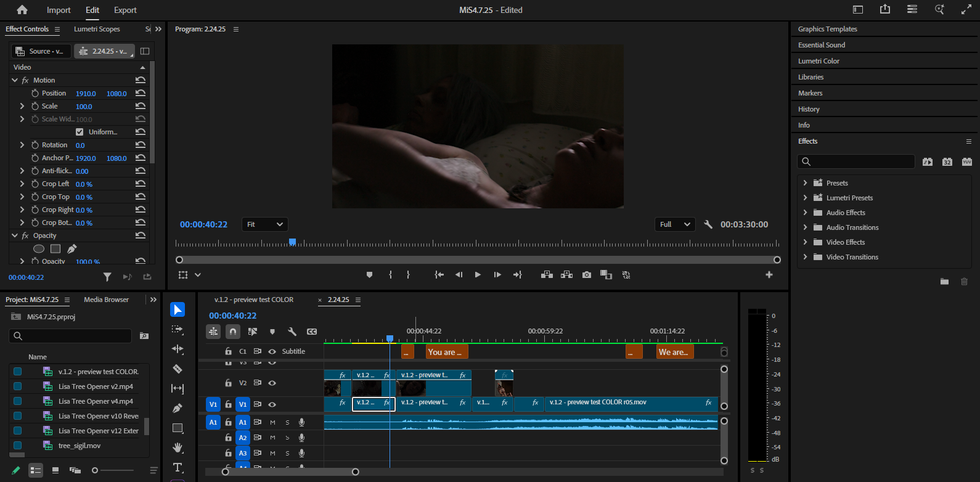Toggle V2 track output eye
The width and height of the screenshot is (980, 482).
click(x=272, y=383)
